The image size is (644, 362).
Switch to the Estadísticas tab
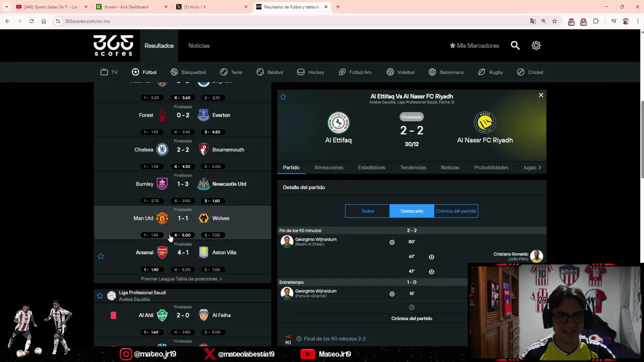click(x=371, y=167)
